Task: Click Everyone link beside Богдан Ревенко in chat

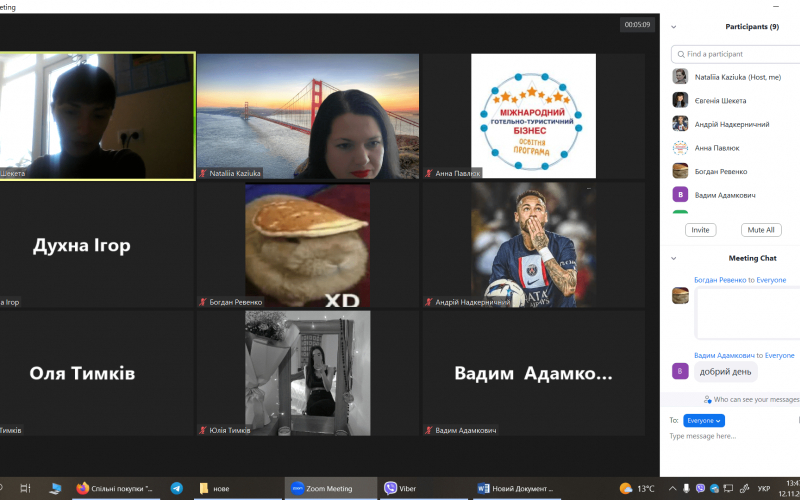Action: (771, 280)
